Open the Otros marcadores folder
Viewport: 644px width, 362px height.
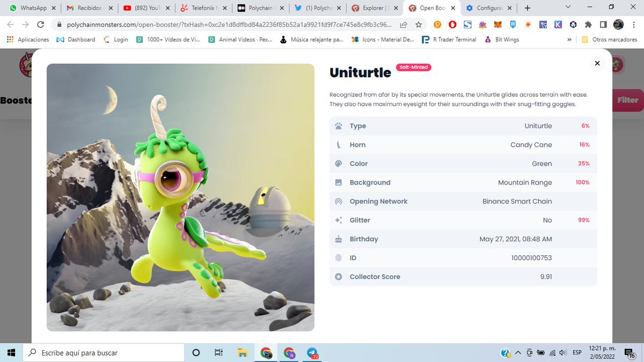pyautogui.click(x=610, y=40)
